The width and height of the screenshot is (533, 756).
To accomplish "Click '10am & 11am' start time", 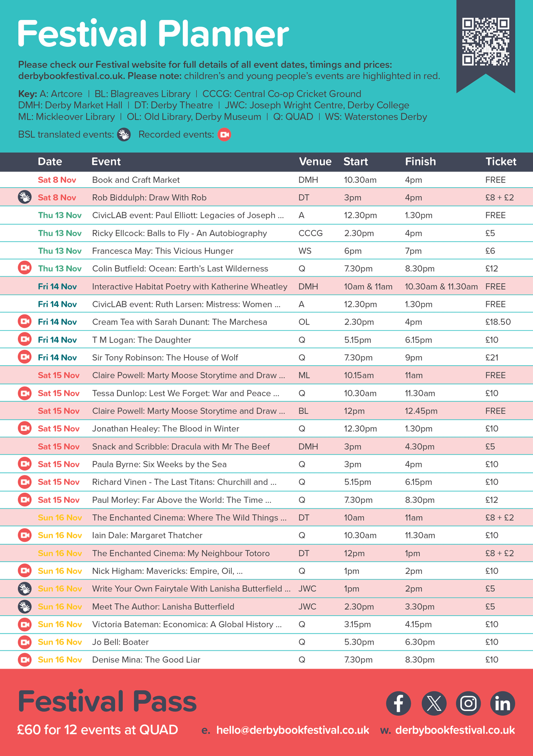I will click(x=368, y=287).
